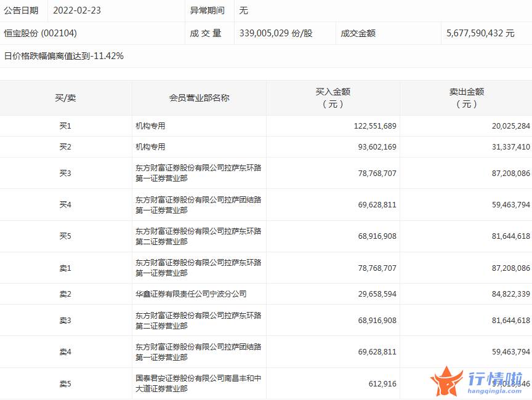This screenshot has width=532, height=400.
Task: Select stock name 恒宝股份 (002104)
Action: [x=41, y=33]
